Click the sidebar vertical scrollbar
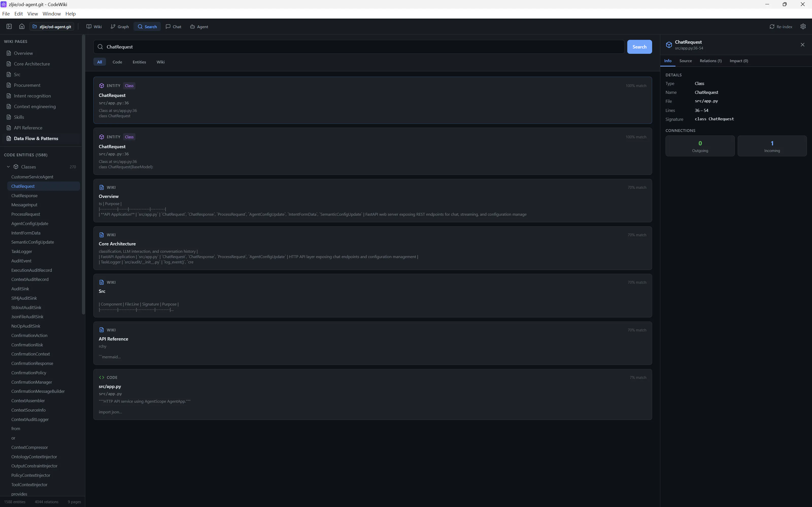Viewport: 812px width, 507px height. (83, 174)
